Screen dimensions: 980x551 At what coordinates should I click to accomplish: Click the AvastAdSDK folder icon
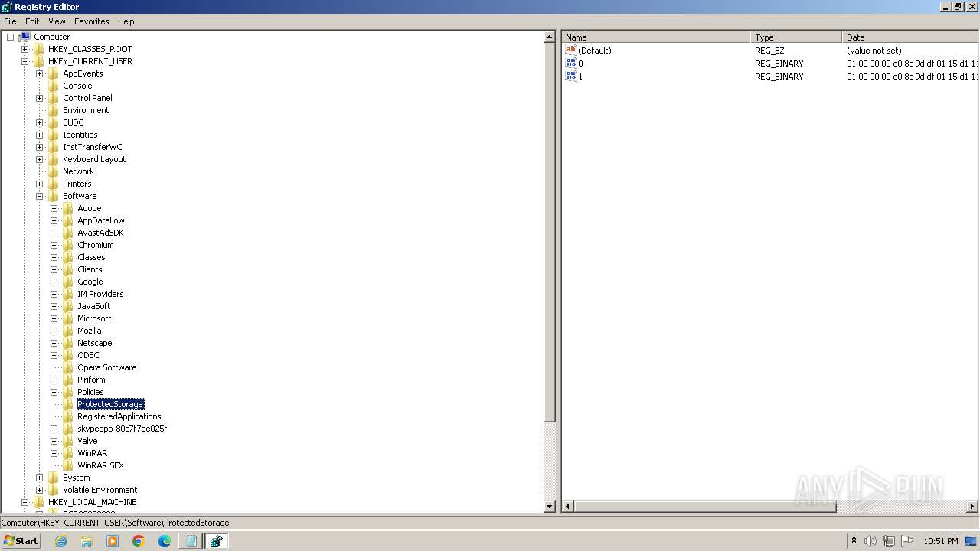coord(68,233)
